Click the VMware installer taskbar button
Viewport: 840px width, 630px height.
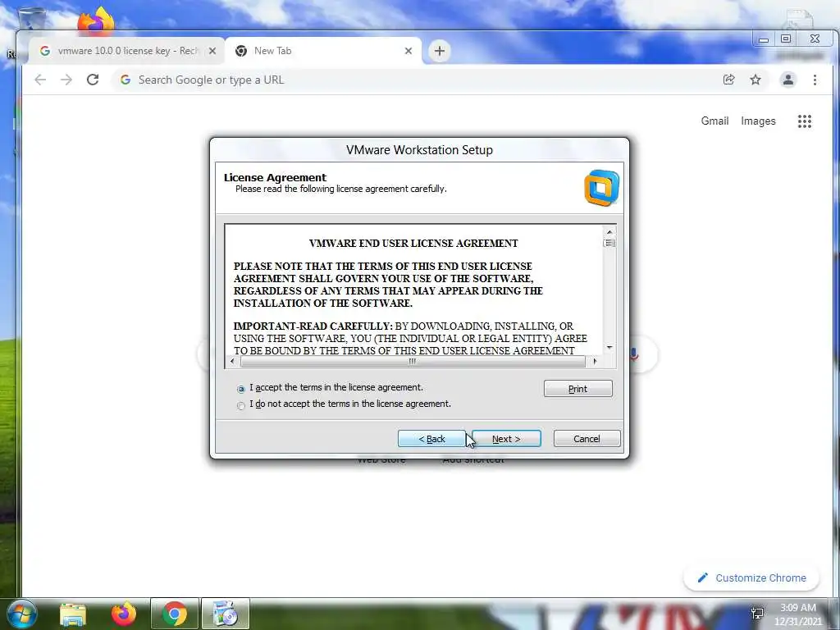[x=226, y=614]
